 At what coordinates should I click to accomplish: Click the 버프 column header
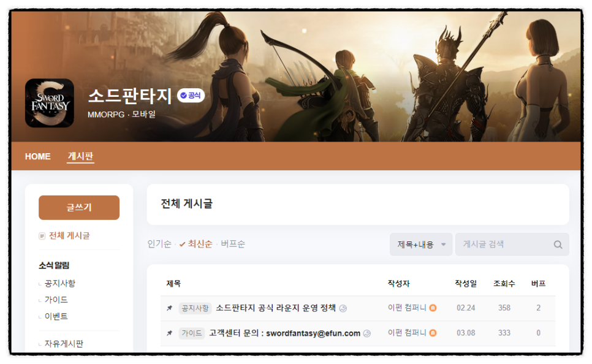click(539, 284)
